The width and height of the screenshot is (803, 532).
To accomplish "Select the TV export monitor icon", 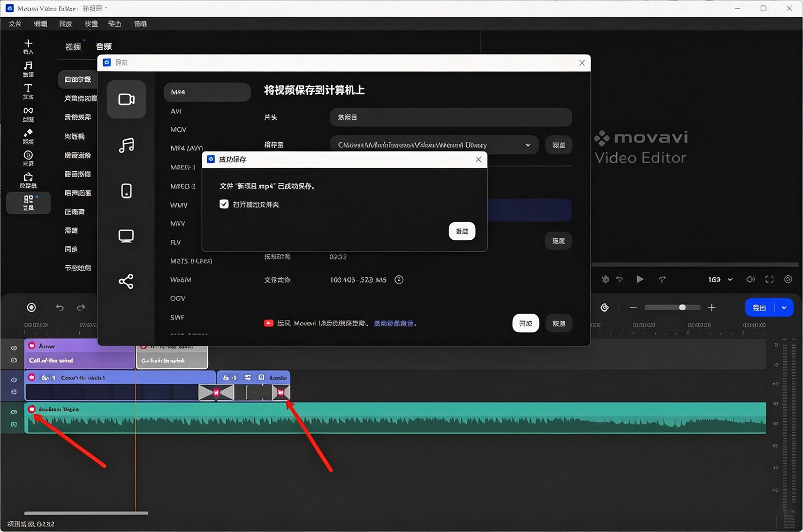I will tap(126, 236).
